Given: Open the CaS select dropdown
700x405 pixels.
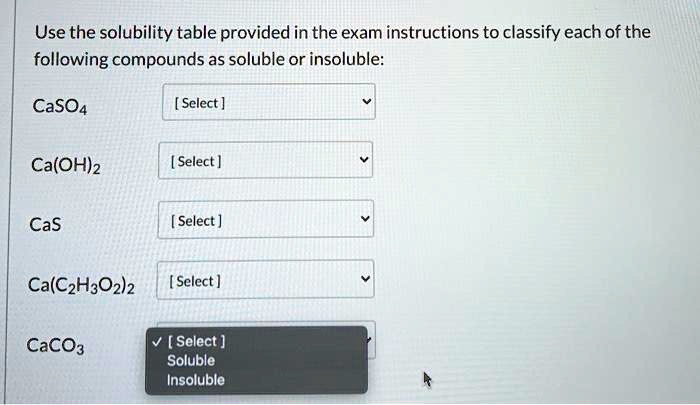Looking at the screenshot, I should pos(266,220).
